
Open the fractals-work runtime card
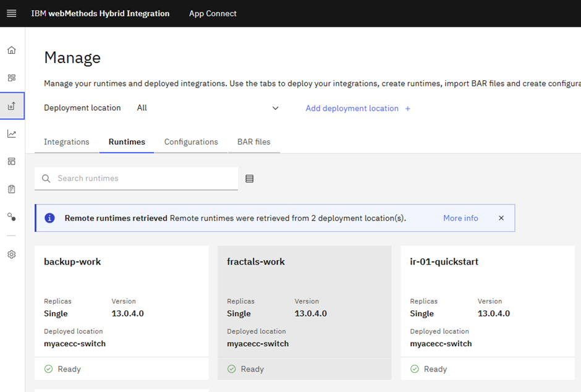[305, 313]
